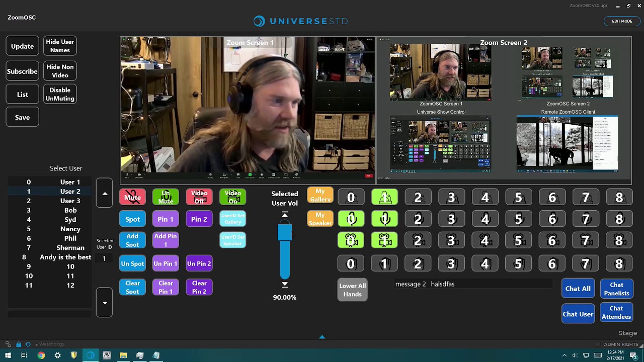Viewport: 644px width, 362px height.
Task: Open Chrome from the taskbar
Action: click(x=41, y=355)
